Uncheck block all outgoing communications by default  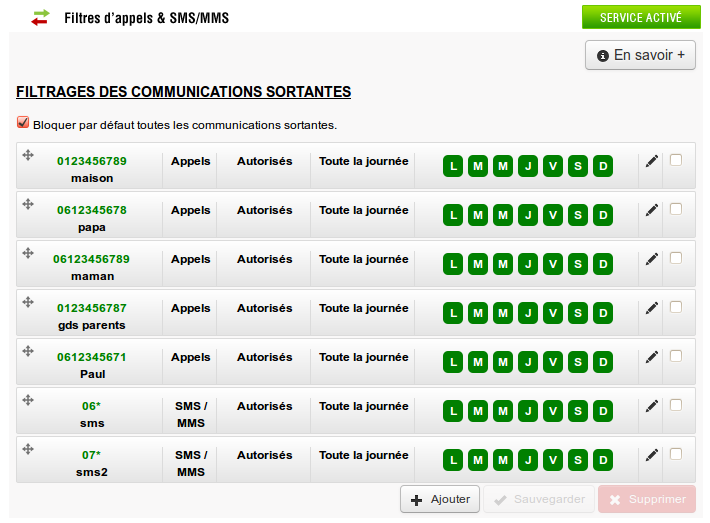pos(23,124)
